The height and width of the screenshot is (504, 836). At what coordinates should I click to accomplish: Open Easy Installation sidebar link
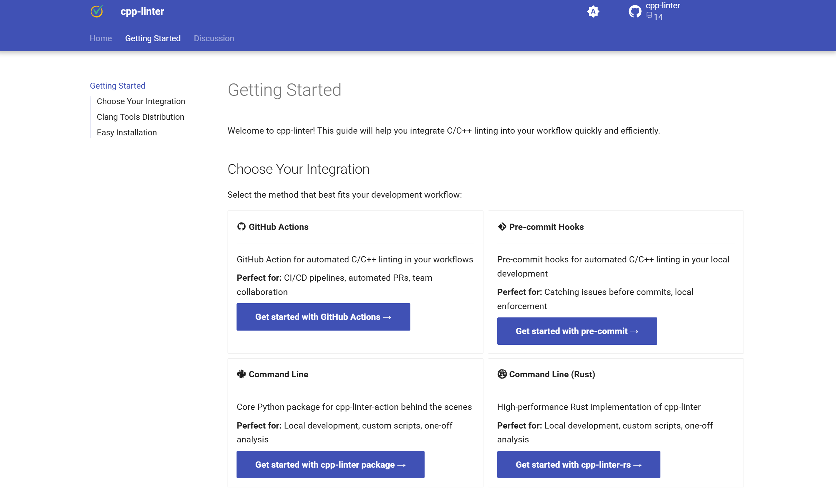pyautogui.click(x=126, y=133)
